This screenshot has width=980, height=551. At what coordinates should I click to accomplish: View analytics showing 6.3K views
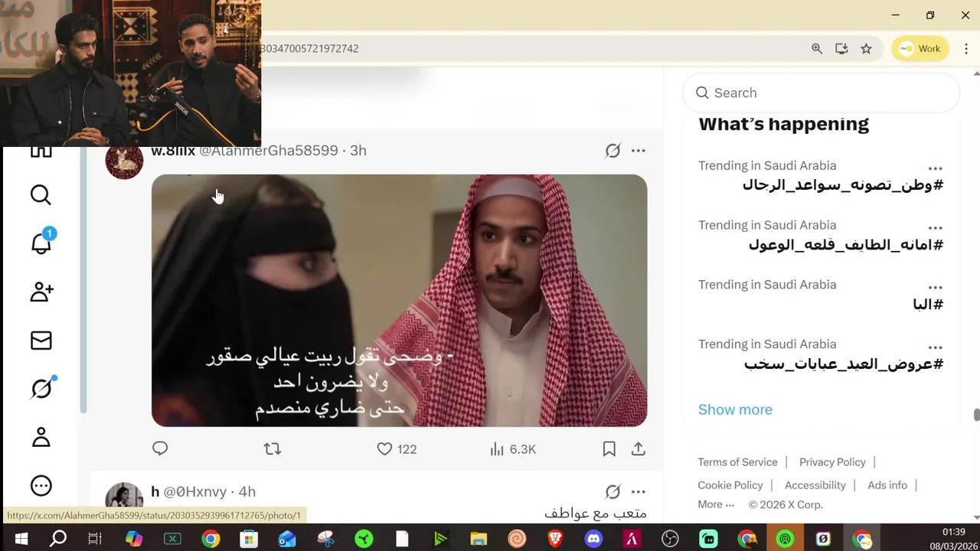click(513, 449)
